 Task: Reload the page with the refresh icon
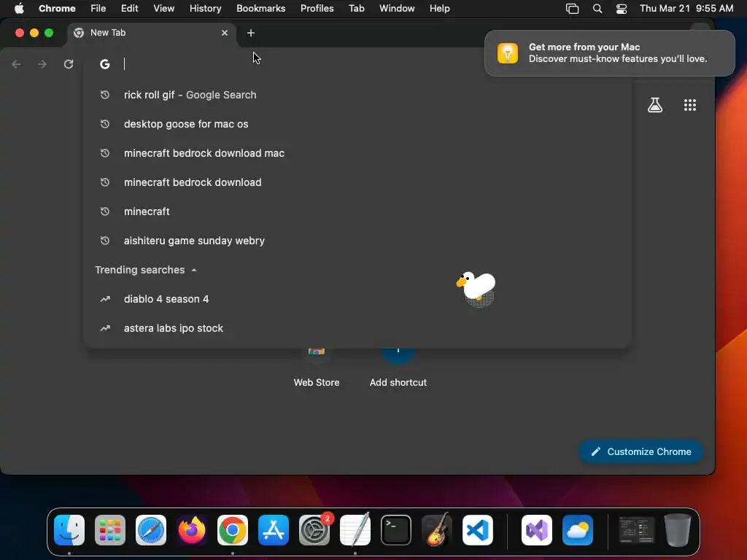(x=69, y=64)
